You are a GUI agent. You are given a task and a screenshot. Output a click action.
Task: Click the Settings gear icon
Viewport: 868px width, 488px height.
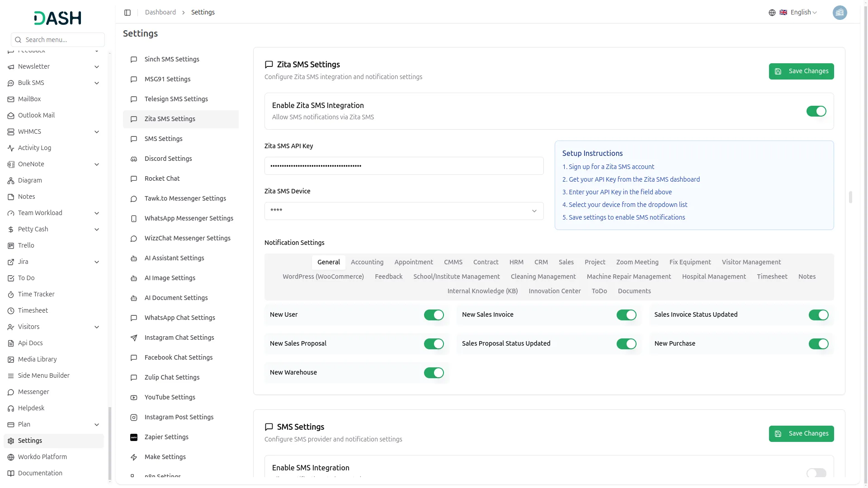tap(11, 441)
